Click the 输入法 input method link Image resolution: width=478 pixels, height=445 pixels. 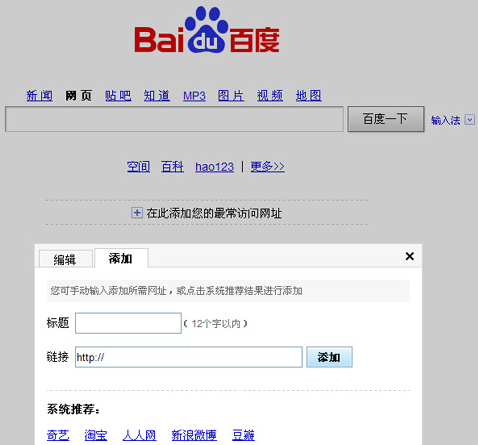click(x=446, y=120)
